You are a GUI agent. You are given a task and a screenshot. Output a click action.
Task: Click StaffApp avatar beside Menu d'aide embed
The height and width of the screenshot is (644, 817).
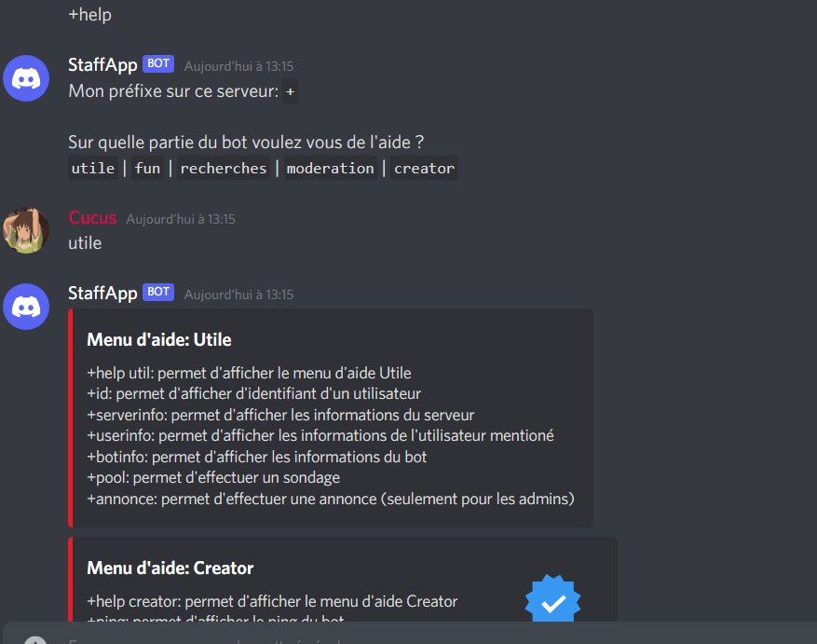pyautogui.click(x=26, y=307)
